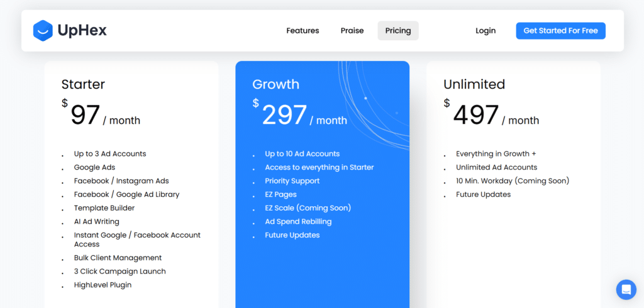Click 'EZ Scale (Coming Soon)' feature

(308, 208)
